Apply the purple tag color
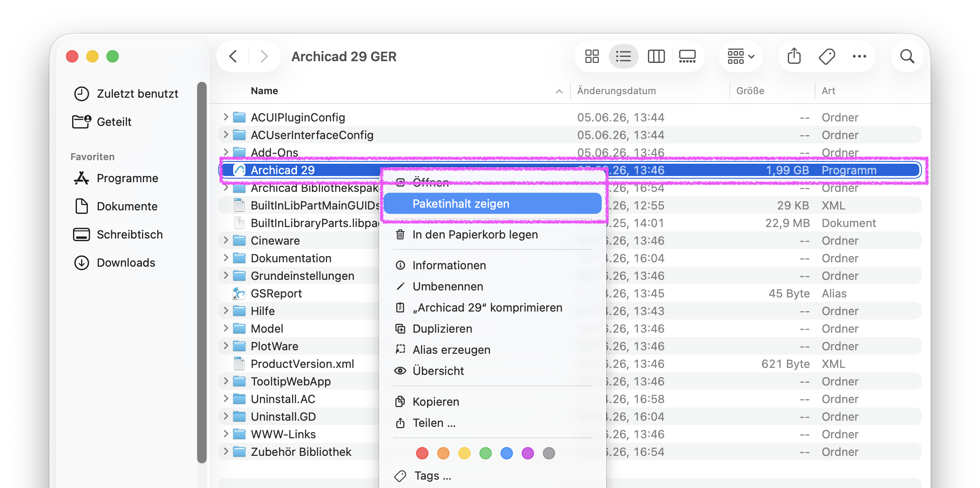The height and width of the screenshot is (488, 980). (x=528, y=453)
